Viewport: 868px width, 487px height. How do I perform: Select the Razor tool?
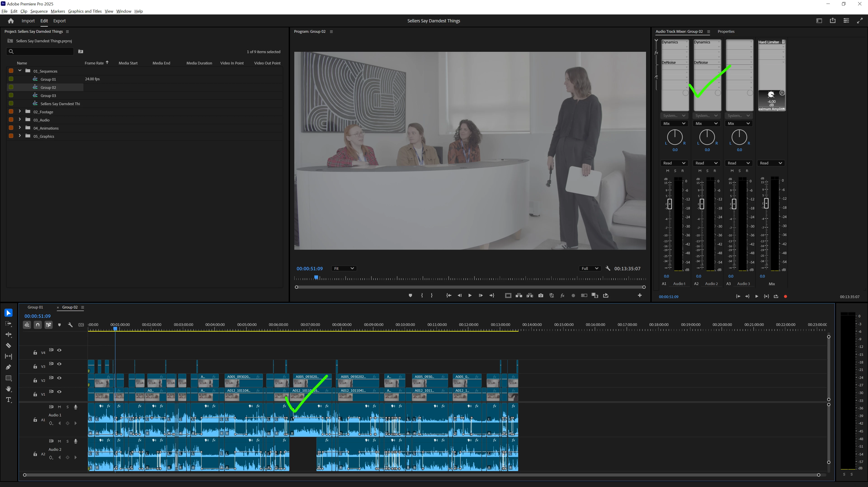[x=8, y=345]
